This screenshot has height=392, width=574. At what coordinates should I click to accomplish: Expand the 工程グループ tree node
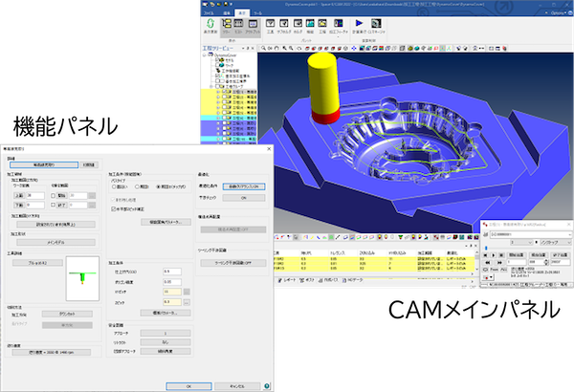(x=210, y=86)
